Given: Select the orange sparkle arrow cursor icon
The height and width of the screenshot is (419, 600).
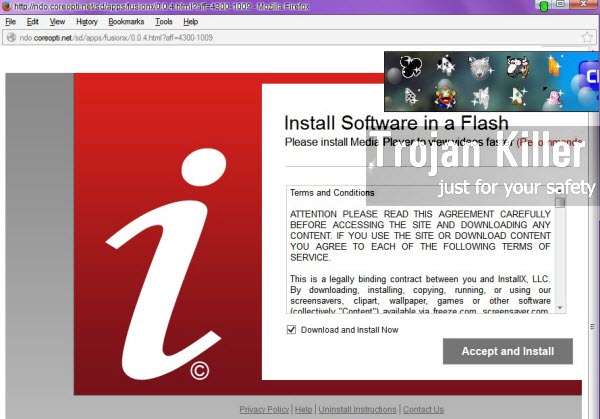Looking at the screenshot, I should (x=551, y=68).
